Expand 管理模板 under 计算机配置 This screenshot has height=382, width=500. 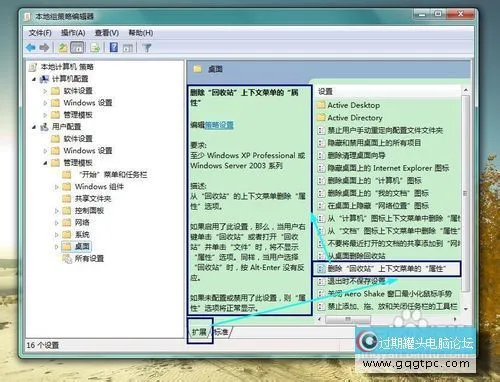(45, 115)
